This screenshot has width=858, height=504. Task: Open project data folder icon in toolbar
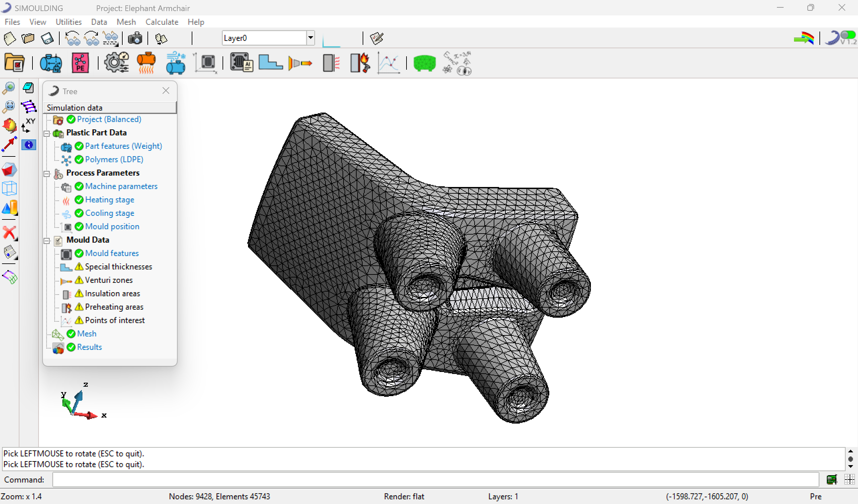[x=15, y=63]
